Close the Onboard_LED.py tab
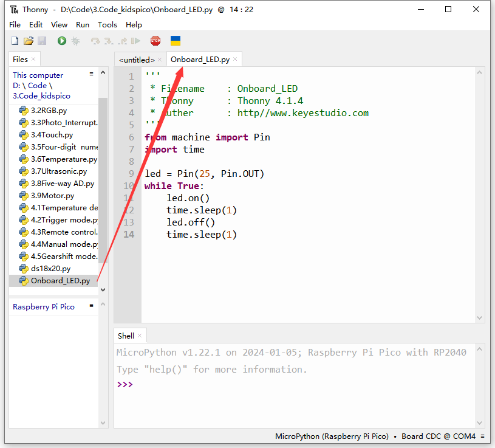 pyautogui.click(x=235, y=60)
